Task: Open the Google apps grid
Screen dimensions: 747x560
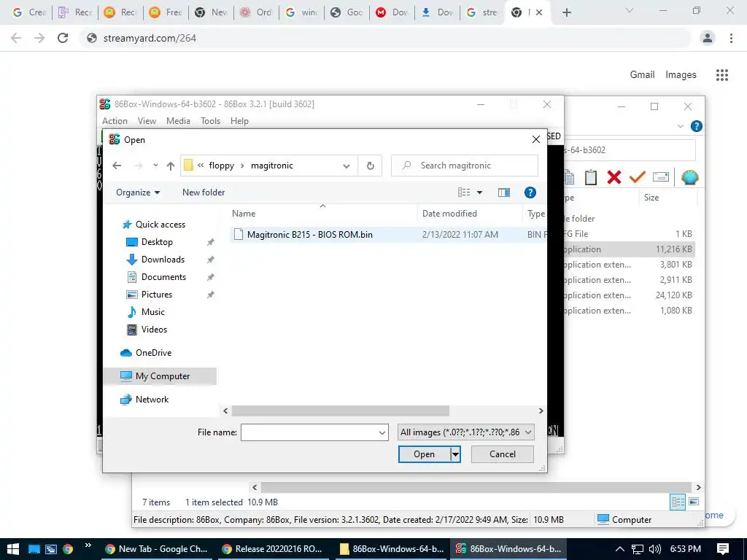Action: click(722, 75)
